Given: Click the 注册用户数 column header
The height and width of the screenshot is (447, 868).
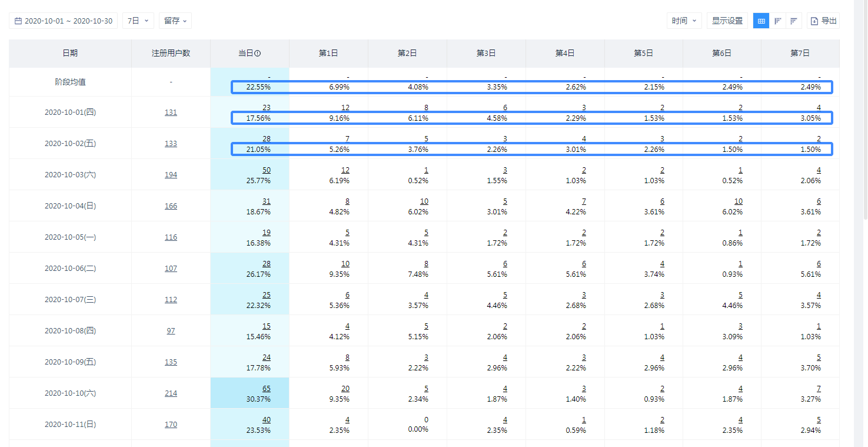Looking at the screenshot, I should (x=171, y=53).
